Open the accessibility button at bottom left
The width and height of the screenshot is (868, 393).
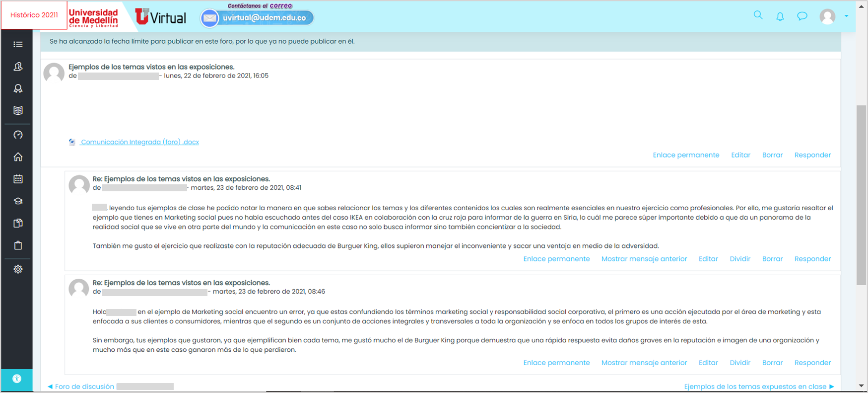pyautogui.click(x=17, y=379)
